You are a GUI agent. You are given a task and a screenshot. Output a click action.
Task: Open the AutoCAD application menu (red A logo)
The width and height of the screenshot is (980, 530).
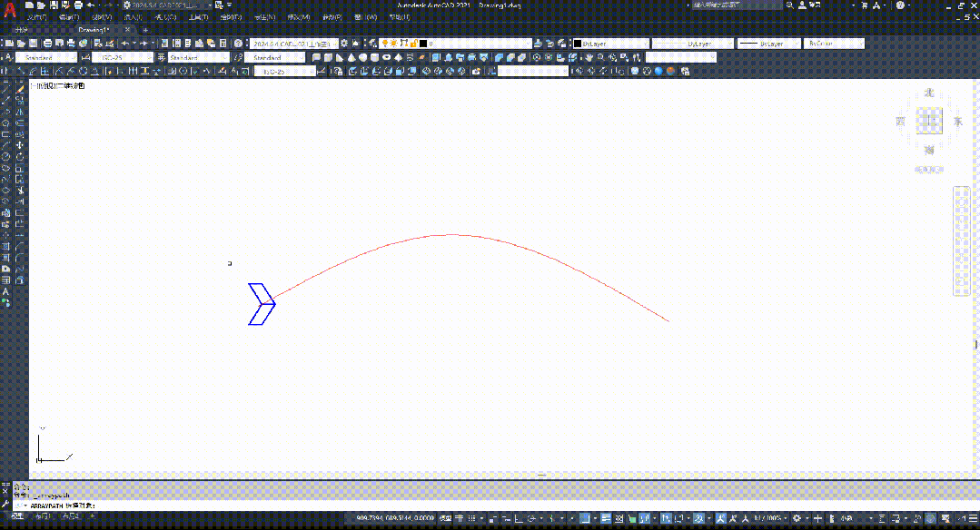click(x=10, y=10)
